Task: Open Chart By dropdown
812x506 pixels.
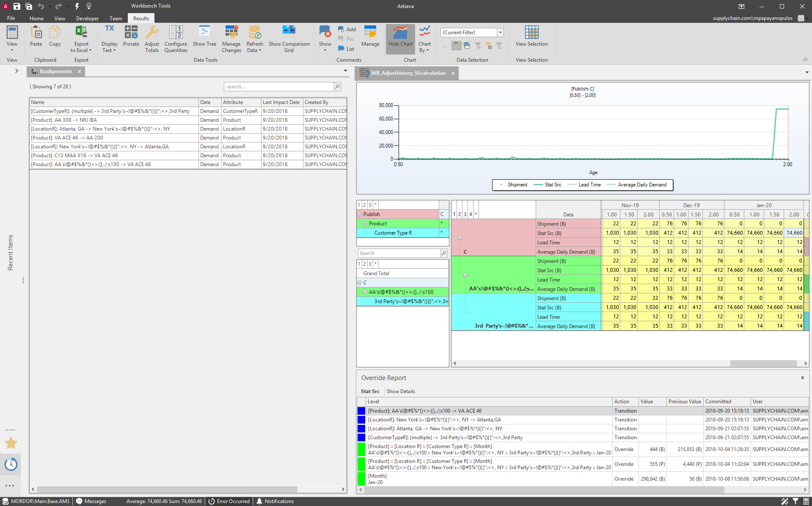Action: point(424,39)
